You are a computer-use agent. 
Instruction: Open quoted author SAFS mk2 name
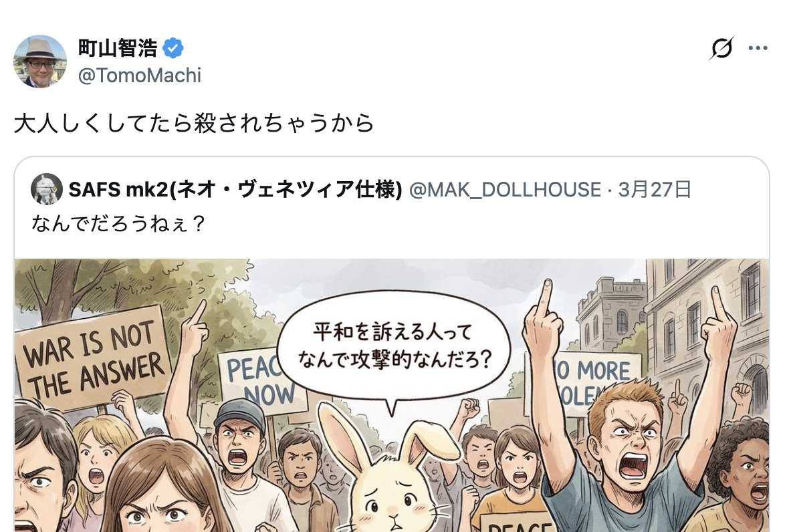(x=235, y=190)
